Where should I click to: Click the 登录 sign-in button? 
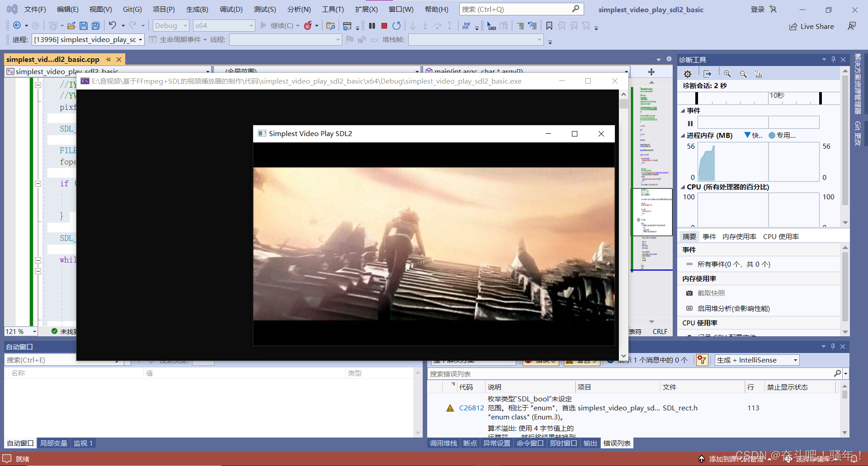click(x=758, y=9)
